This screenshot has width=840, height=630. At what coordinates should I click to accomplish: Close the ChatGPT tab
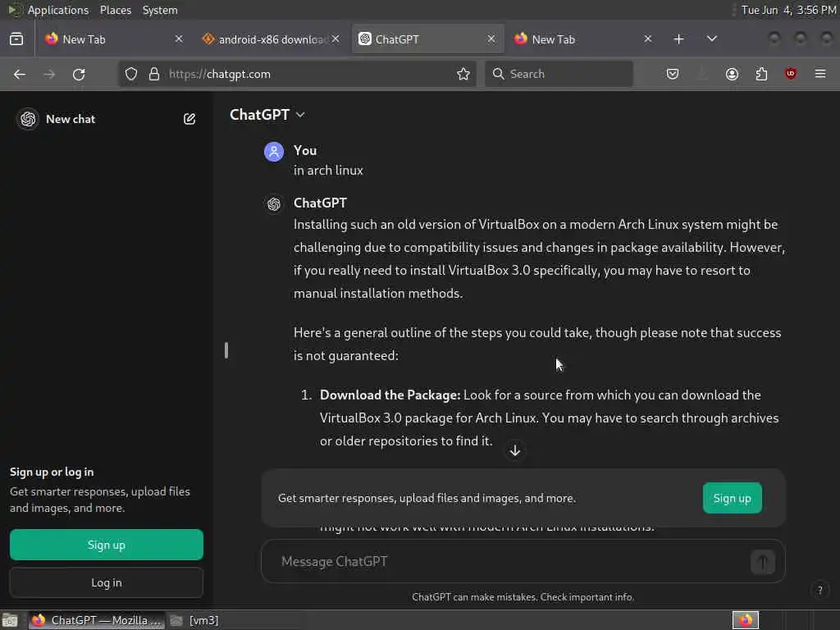[491, 39]
